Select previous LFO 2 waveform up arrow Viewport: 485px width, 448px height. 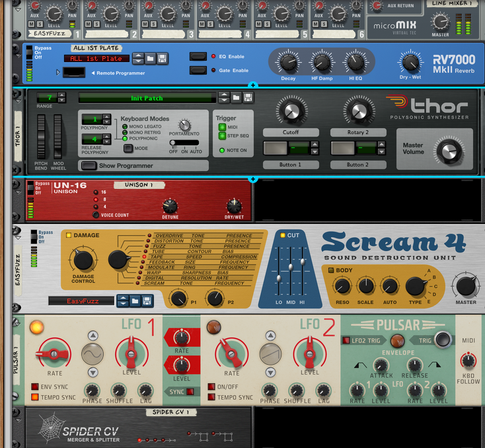click(x=271, y=336)
